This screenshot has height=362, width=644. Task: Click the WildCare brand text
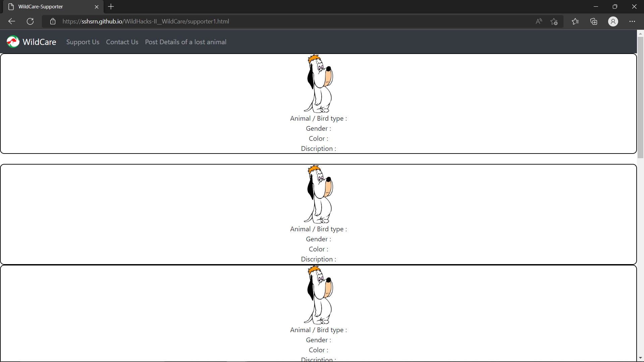(39, 42)
